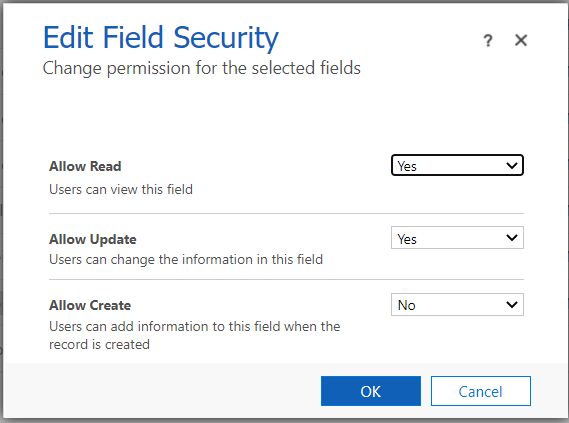This screenshot has width=569, height=423.
Task: Close the Edit Field Security dialog
Action: click(x=521, y=40)
